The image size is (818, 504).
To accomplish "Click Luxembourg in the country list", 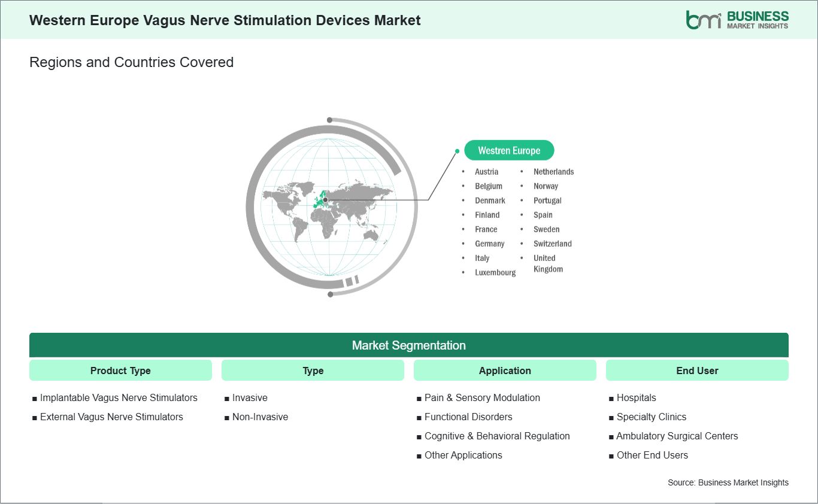I will (x=495, y=272).
